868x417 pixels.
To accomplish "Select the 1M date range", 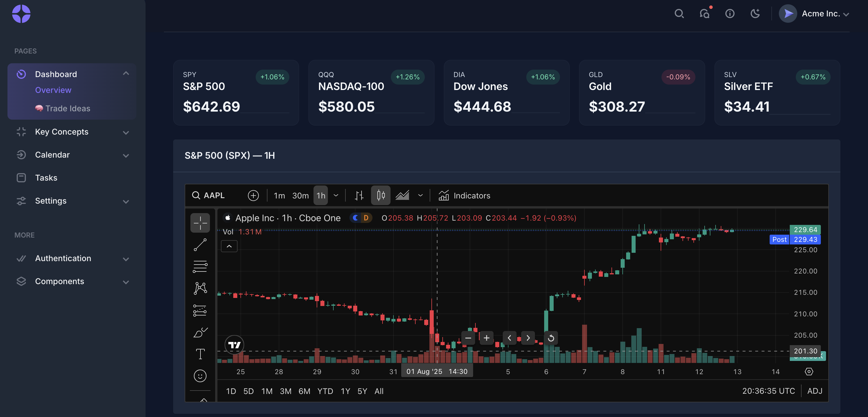I will (267, 391).
